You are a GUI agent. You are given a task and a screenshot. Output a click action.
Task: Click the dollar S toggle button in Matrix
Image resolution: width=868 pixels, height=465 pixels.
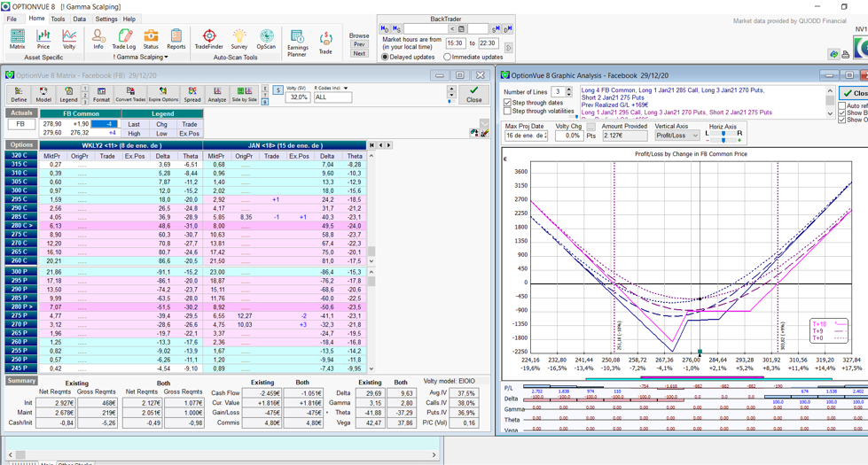coord(278,89)
